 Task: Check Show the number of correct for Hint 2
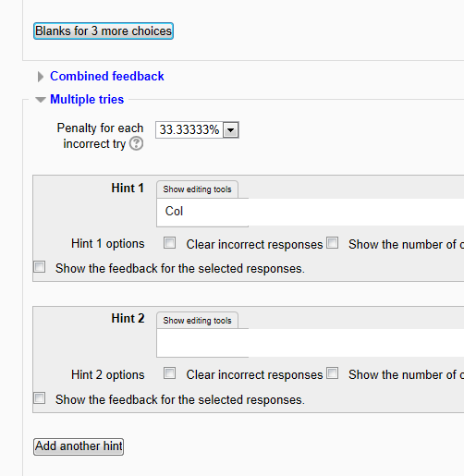[x=333, y=373]
